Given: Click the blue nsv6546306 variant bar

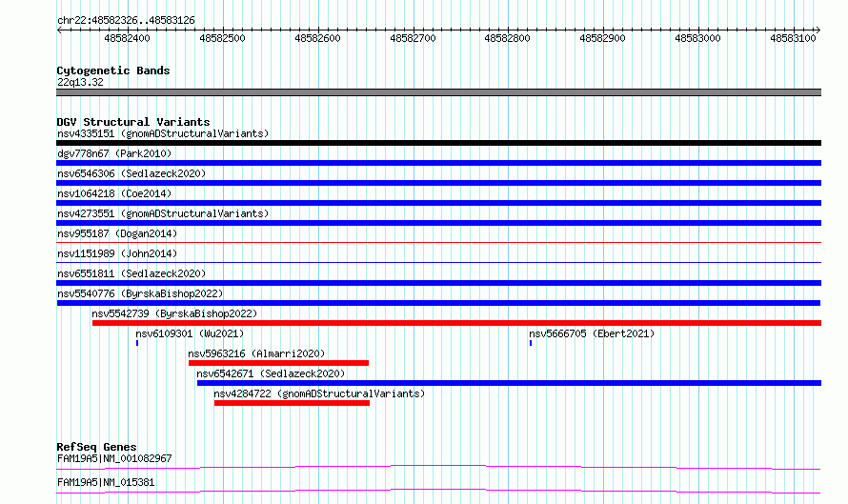Looking at the screenshot, I should (438, 183).
